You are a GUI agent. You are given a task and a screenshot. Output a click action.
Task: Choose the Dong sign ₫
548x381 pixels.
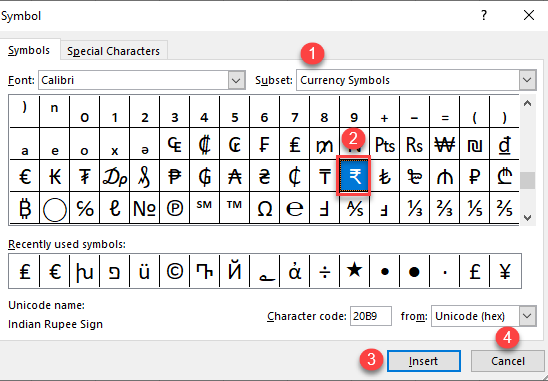505,144
